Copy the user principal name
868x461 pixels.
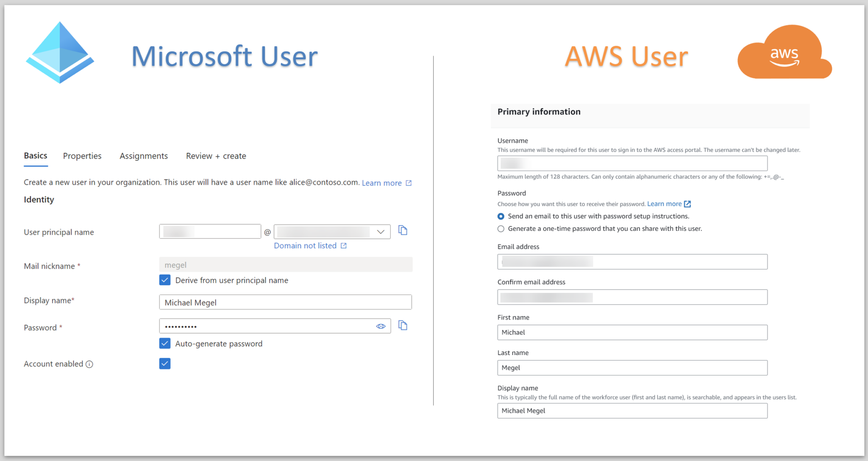point(403,230)
